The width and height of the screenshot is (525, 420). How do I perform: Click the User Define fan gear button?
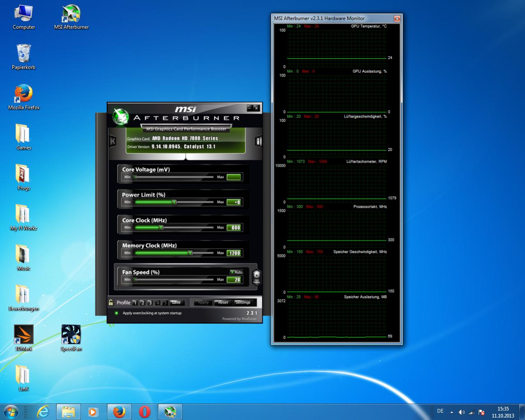257,277
